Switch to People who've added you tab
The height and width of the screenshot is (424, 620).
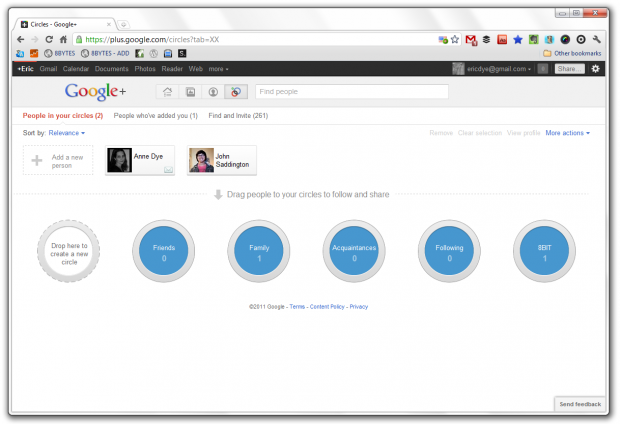coord(155,115)
